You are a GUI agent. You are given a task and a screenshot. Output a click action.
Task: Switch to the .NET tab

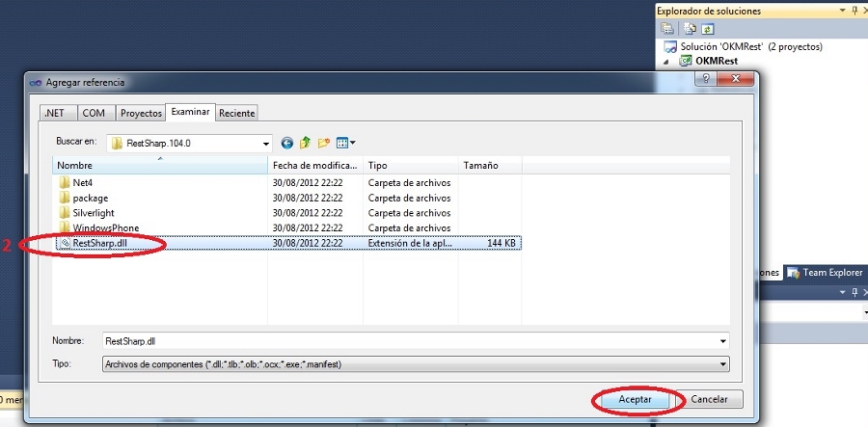pyautogui.click(x=54, y=113)
